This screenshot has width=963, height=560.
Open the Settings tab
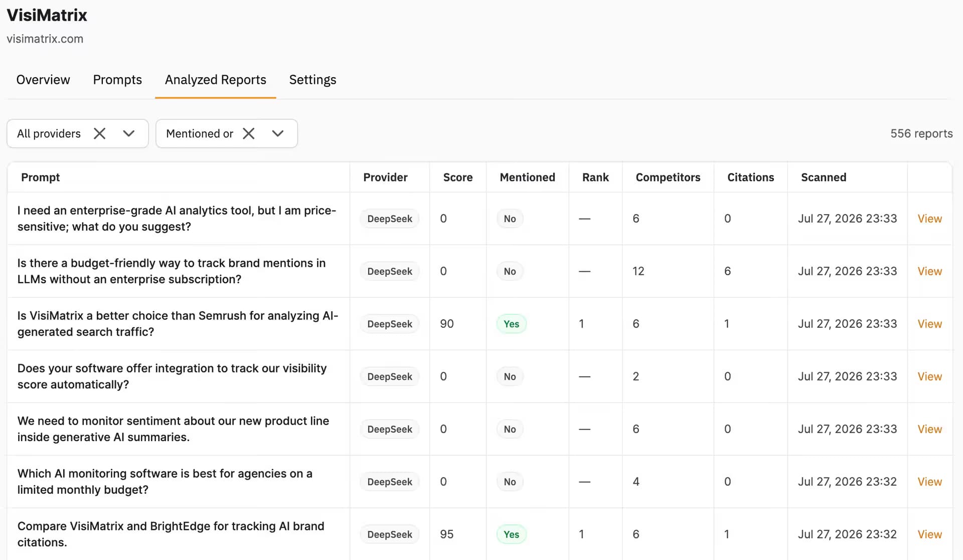pyautogui.click(x=312, y=80)
